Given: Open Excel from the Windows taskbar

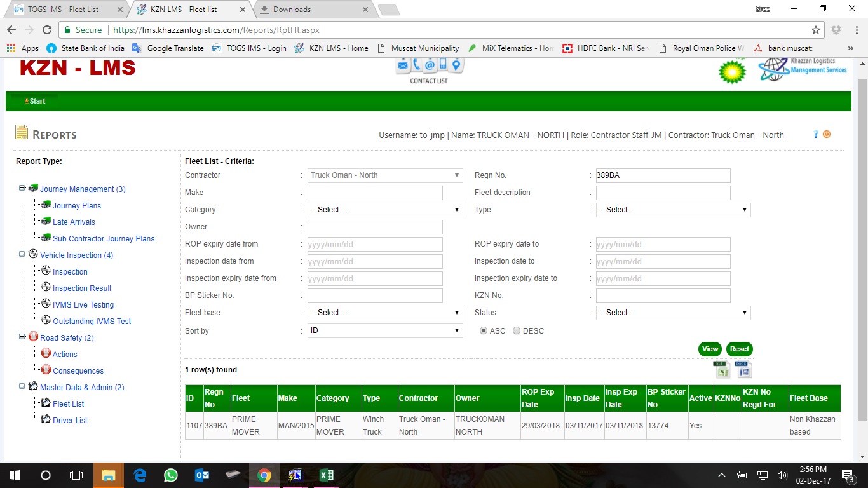Looking at the screenshot, I should point(326,475).
